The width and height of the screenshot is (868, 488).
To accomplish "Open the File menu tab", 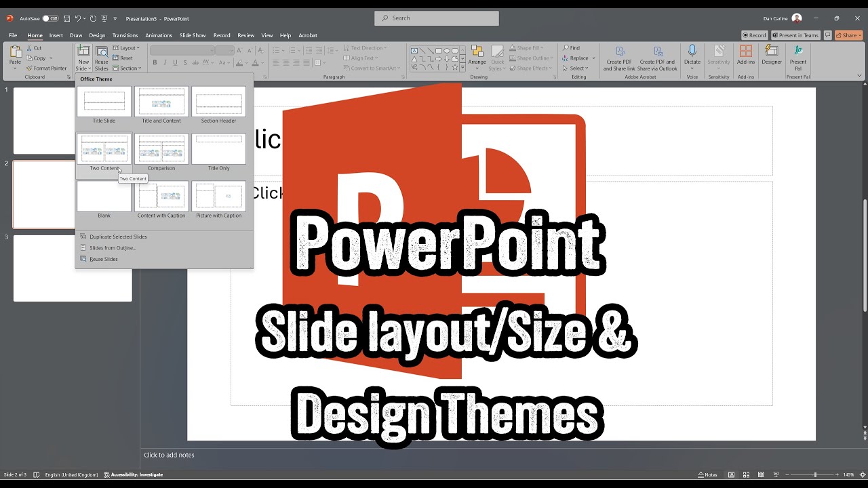I will [x=13, y=35].
